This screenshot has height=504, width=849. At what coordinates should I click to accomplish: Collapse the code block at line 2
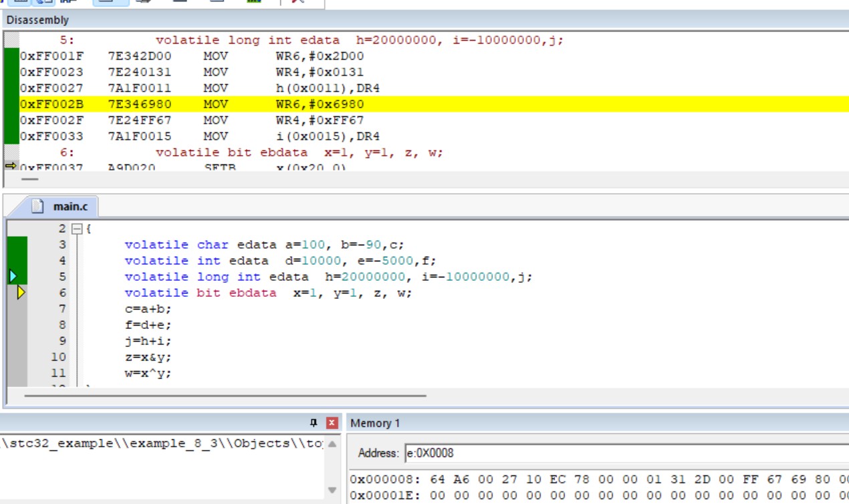(76, 229)
